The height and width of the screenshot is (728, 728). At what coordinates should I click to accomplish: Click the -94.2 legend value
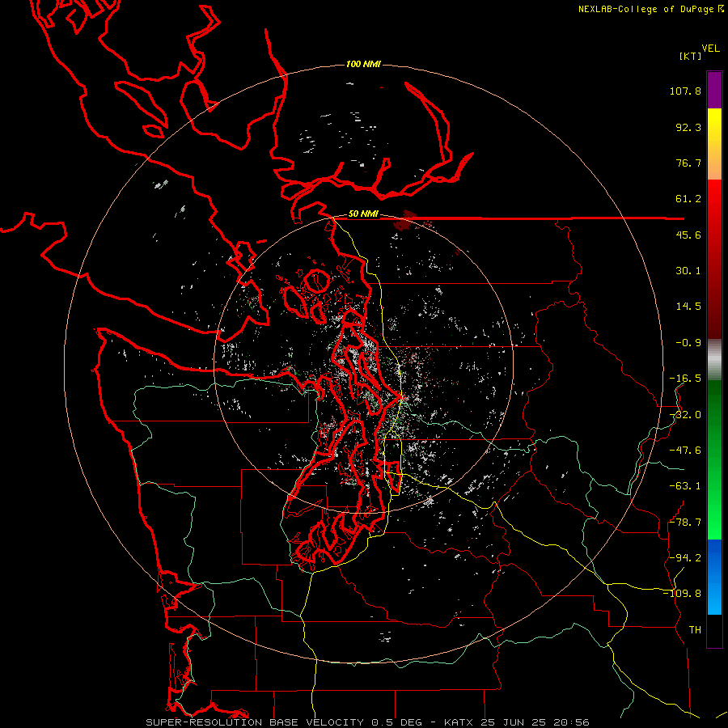685,558
